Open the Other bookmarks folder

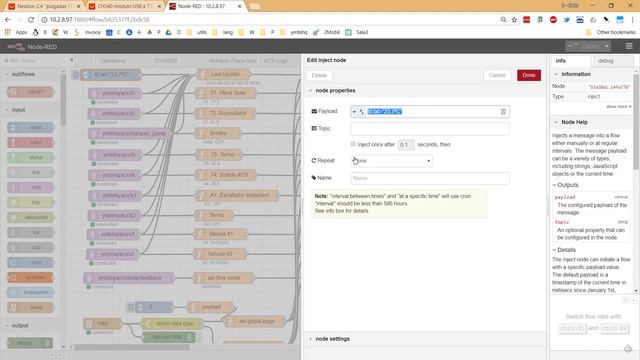click(x=611, y=32)
